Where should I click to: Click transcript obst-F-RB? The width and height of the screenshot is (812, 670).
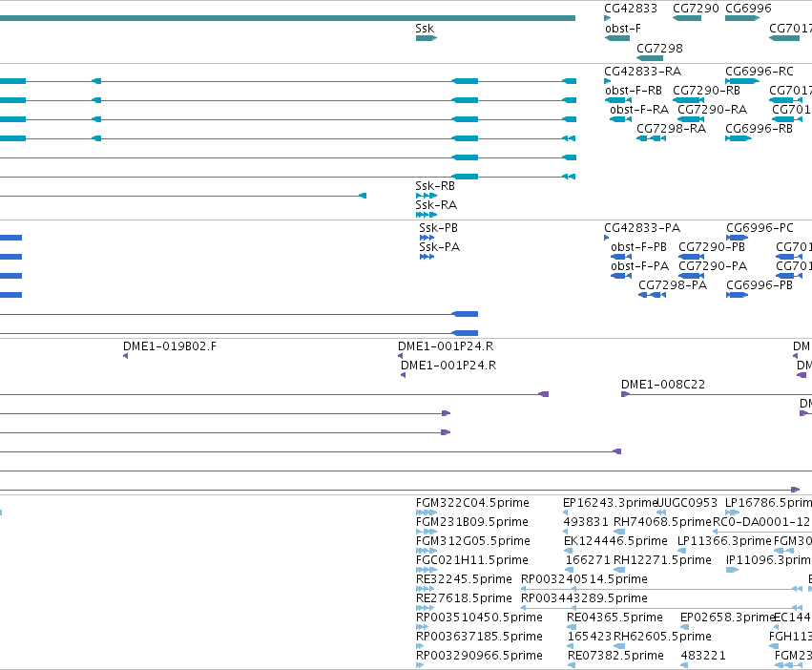tap(634, 91)
